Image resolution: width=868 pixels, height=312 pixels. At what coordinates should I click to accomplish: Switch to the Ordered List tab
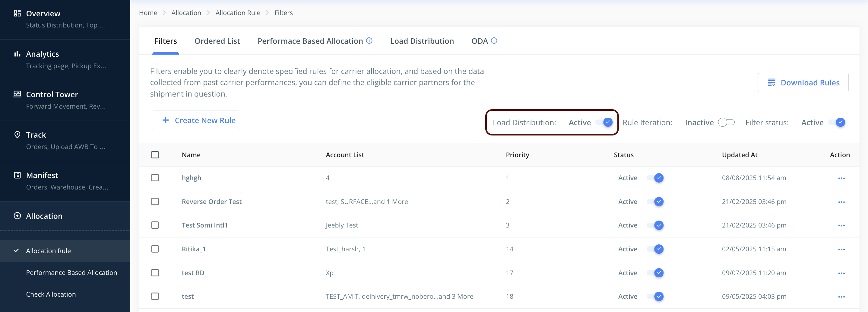(x=217, y=41)
